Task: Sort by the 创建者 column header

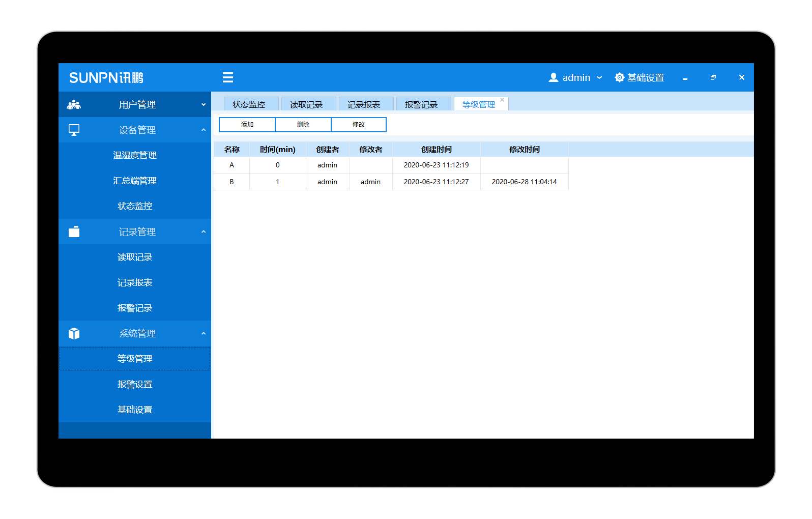Action: click(x=328, y=150)
